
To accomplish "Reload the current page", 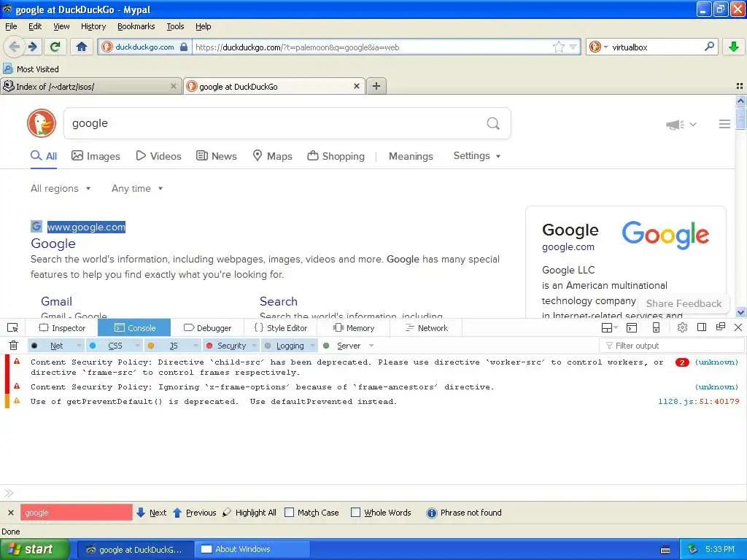I will tap(55, 47).
